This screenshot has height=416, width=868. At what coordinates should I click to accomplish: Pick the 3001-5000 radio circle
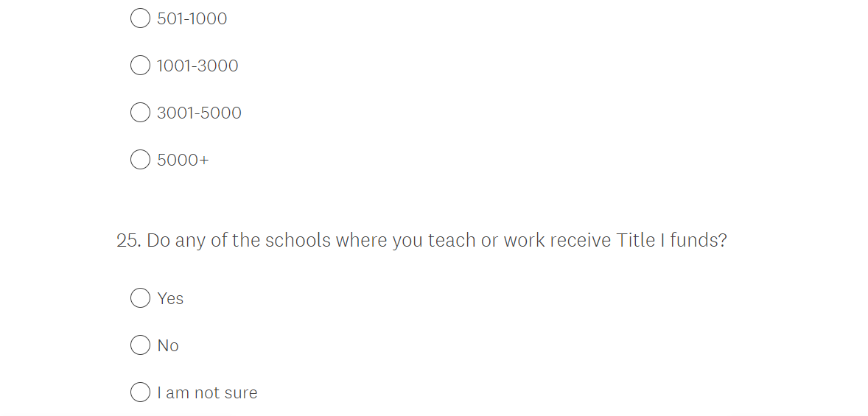pyautogui.click(x=140, y=113)
